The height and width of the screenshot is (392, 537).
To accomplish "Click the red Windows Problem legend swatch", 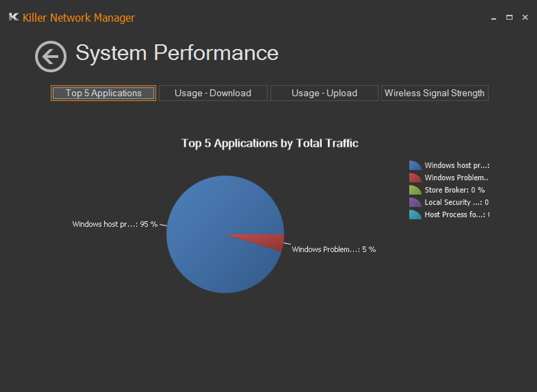I will click(x=415, y=178).
